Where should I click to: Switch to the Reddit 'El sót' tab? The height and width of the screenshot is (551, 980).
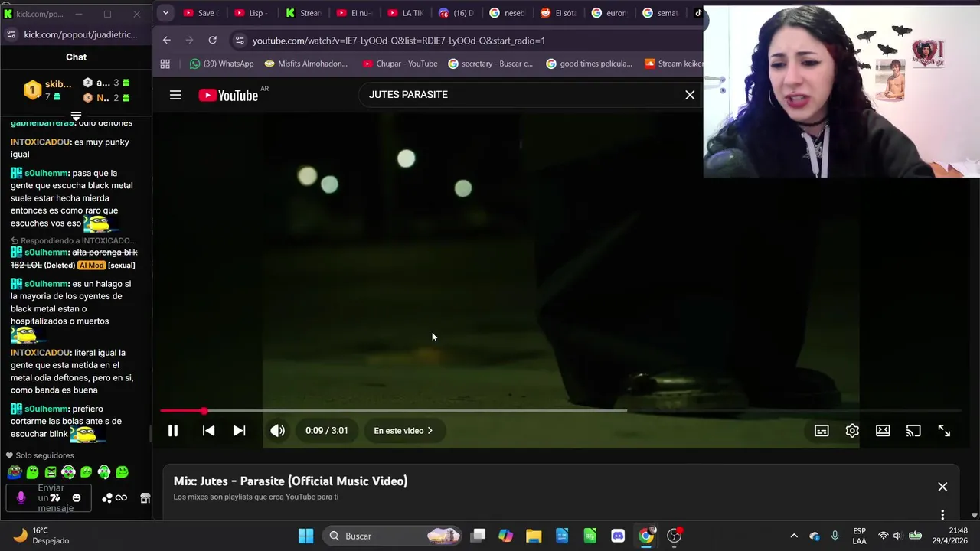pos(559,13)
